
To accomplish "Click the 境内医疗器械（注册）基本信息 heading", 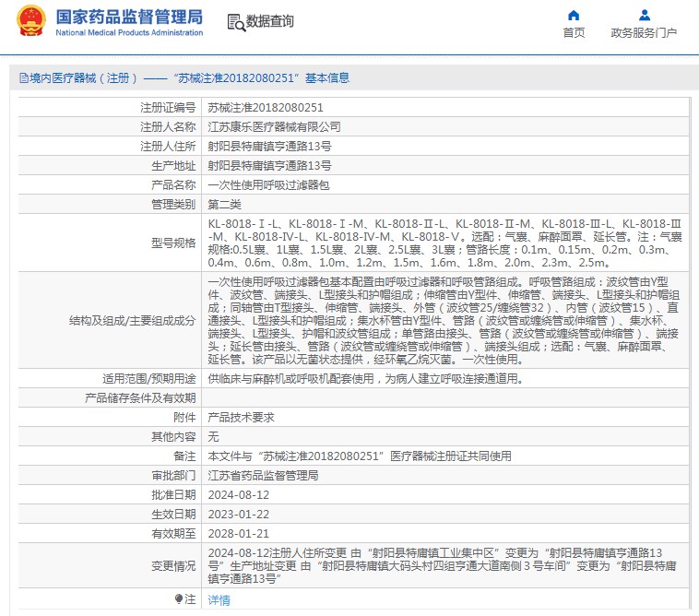I will [184, 78].
